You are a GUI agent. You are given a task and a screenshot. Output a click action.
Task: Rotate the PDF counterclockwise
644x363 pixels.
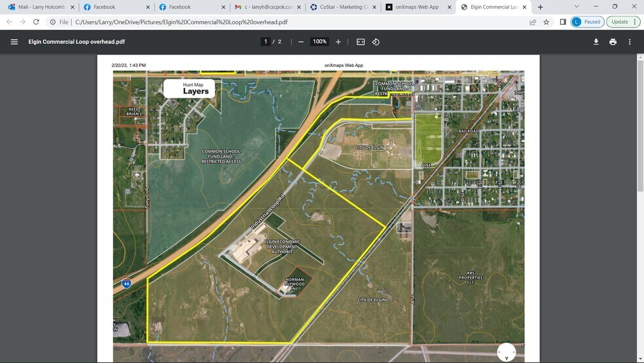[376, 42]
